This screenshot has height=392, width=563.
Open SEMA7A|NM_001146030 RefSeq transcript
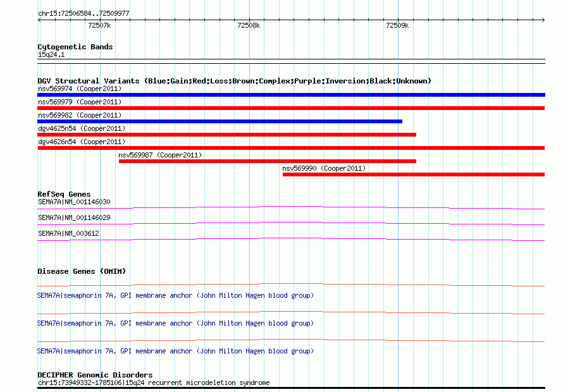pyautogui.click(x=74, y=202)
